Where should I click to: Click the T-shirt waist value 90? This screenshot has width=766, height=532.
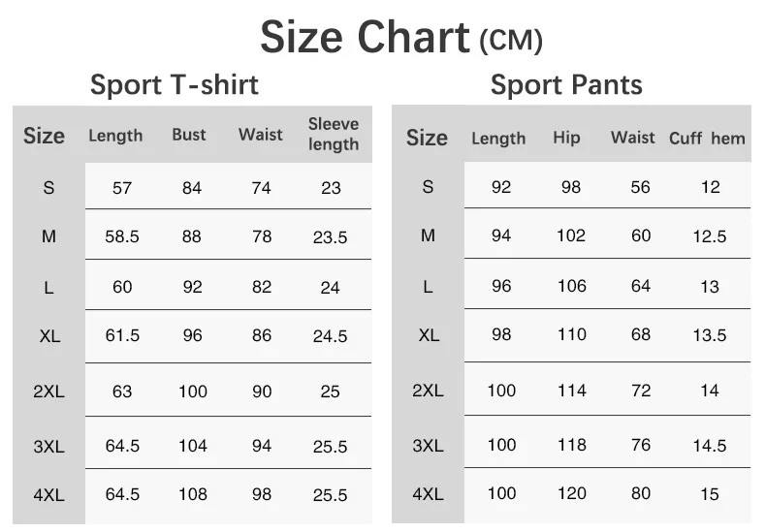(261, 391)
